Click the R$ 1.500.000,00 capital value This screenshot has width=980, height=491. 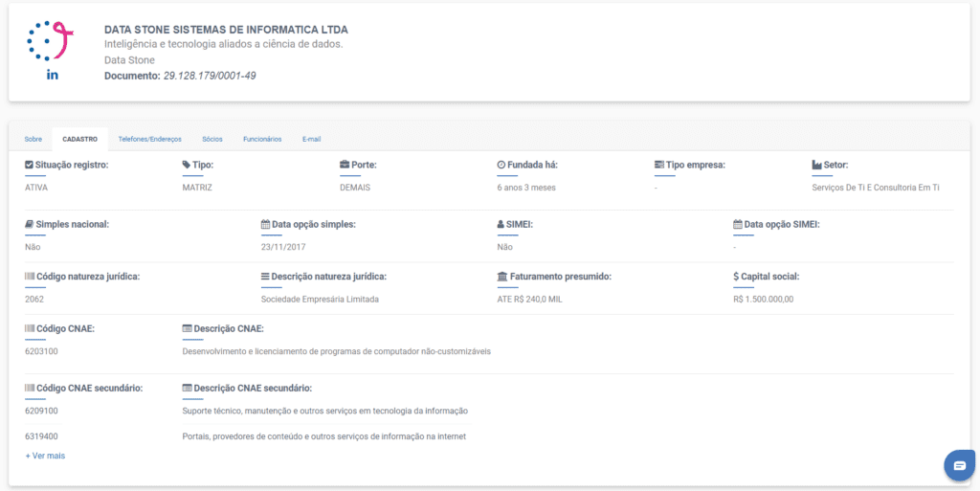764,300
